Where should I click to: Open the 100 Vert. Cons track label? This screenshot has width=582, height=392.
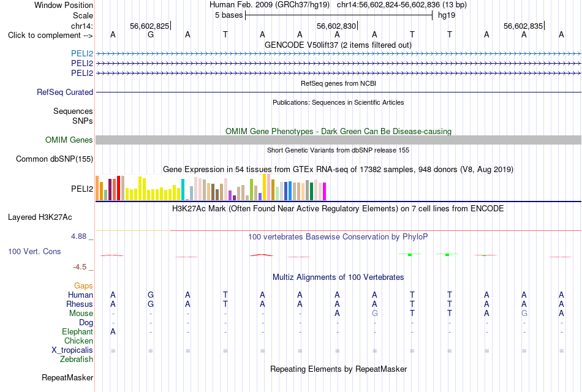[34, 251]
